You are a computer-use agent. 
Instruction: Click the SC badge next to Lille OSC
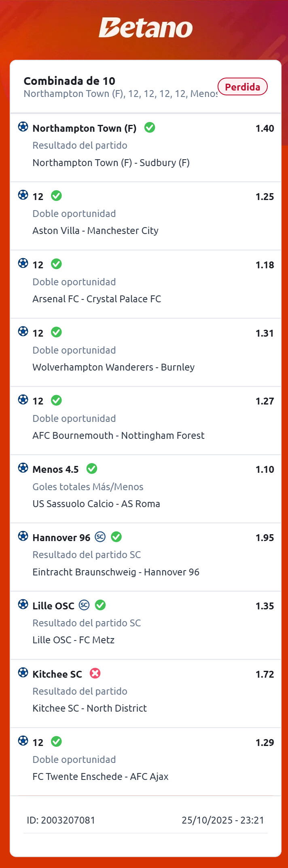pyautogui.click(x=84, y=605)
